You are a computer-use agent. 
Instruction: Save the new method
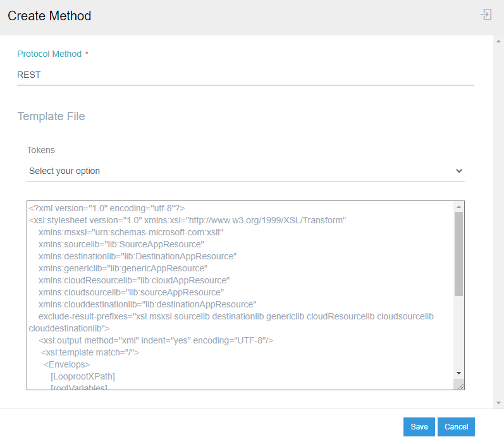[x=419, y=427]
